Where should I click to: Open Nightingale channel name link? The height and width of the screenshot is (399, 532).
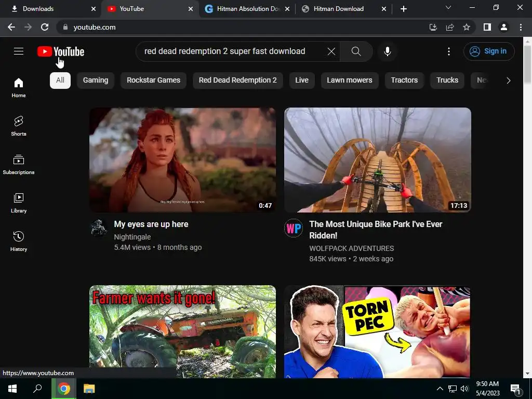click(x=132, y=237)
